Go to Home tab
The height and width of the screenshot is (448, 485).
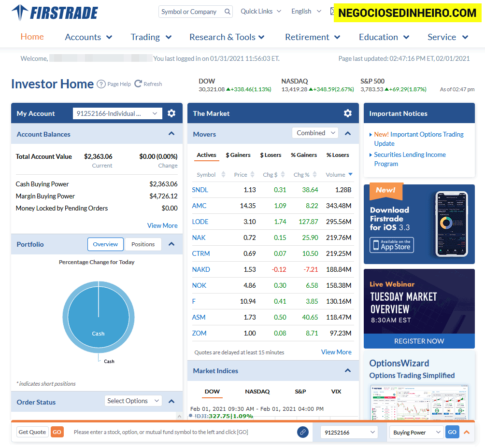click(x=32, y=37)
